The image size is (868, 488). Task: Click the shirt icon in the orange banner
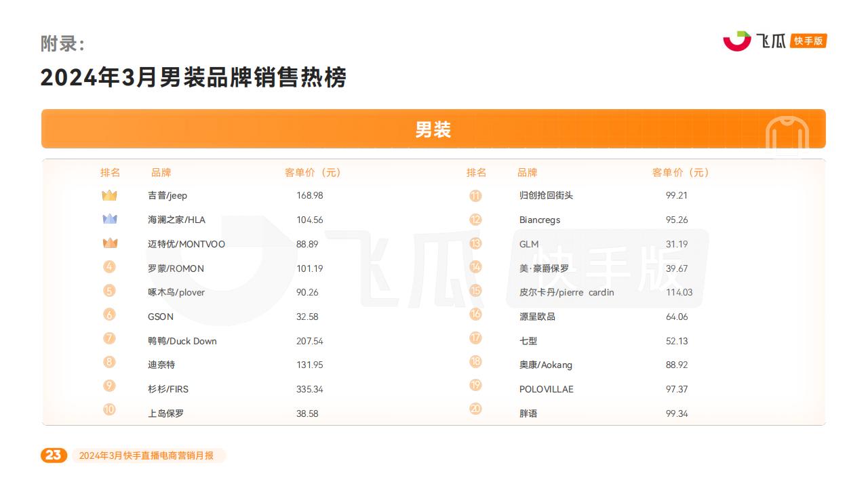click(787, 135)
